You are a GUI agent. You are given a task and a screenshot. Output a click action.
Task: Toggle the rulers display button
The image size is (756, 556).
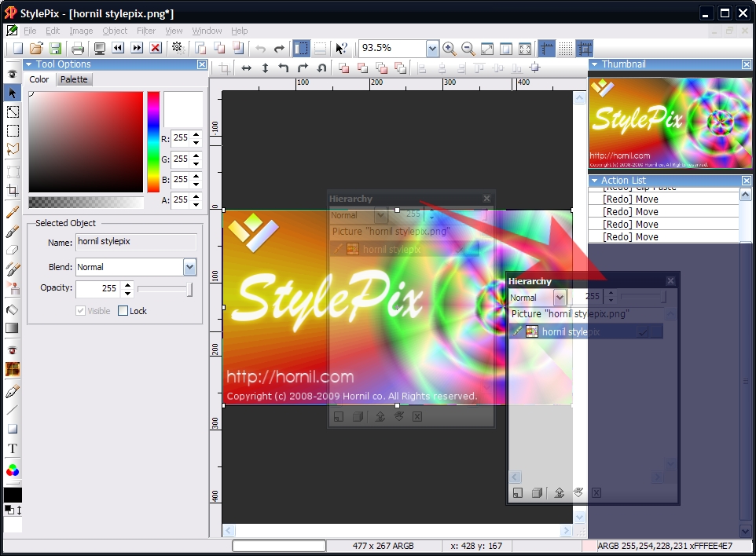coord(546,49)
